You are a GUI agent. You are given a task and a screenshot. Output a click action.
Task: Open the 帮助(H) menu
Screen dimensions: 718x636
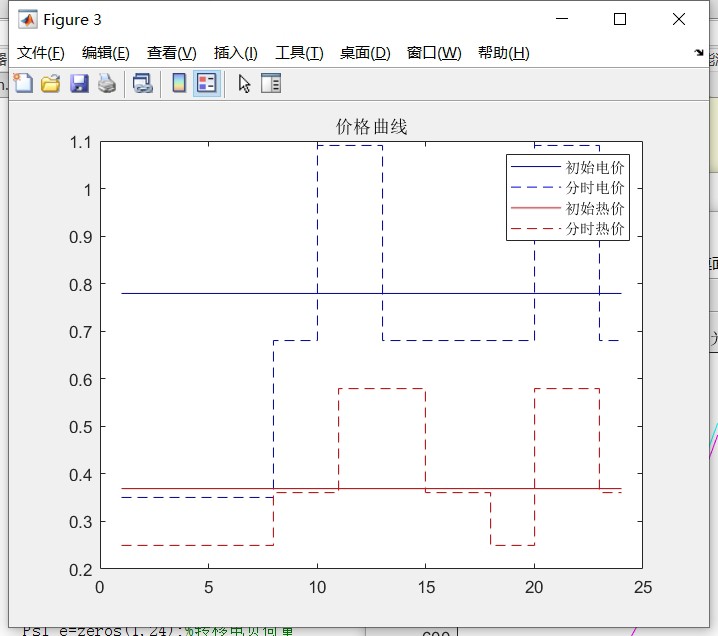pos(504,53)
